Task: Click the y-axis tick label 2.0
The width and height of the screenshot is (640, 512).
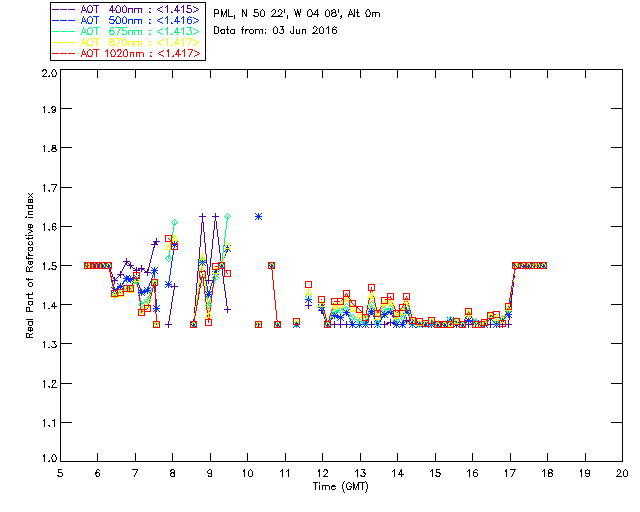Action: (x=49, y=73)
